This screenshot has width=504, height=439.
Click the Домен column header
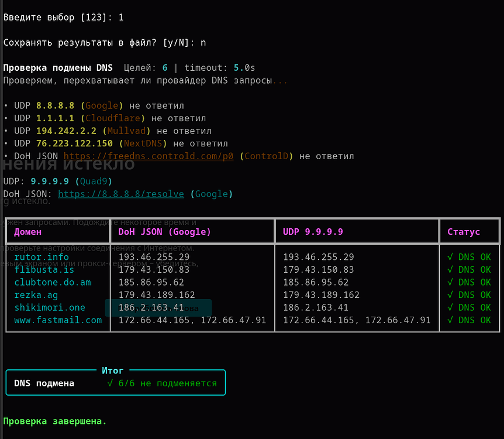27,232
